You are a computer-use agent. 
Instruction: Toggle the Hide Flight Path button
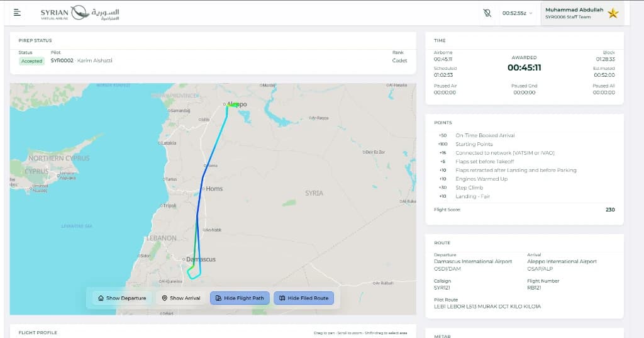click(240, 298)
